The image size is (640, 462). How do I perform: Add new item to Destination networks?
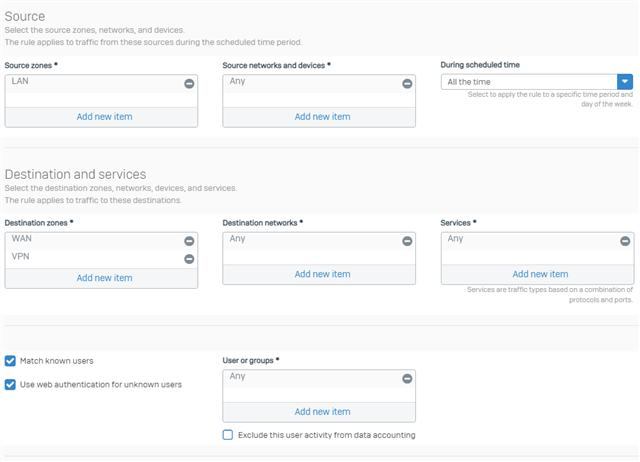[322, 274]
